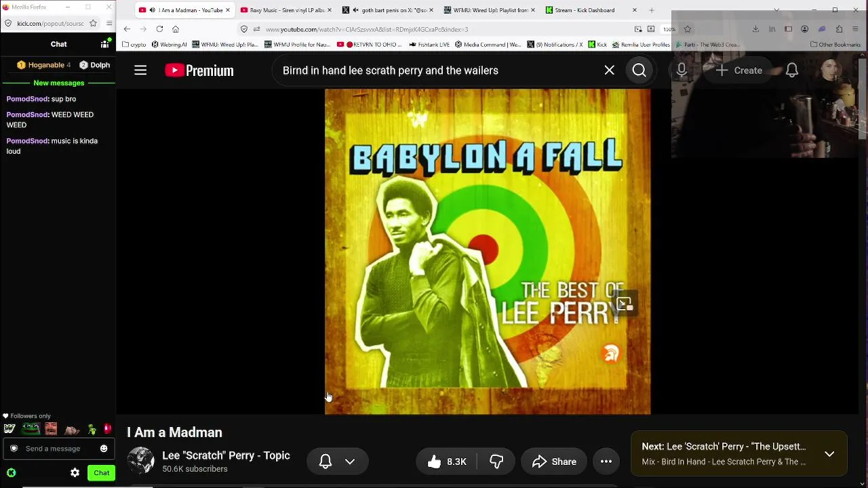
Task: Bookmark the Kick popout page
Action: pos(93,23)
